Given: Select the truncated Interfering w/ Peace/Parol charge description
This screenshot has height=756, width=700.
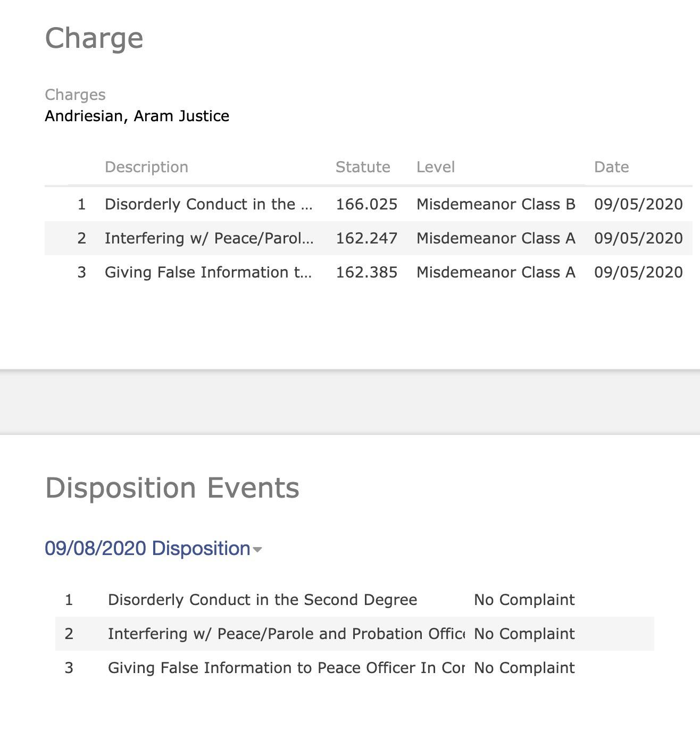Looking at the screenshot, I should tap(209, 238).
